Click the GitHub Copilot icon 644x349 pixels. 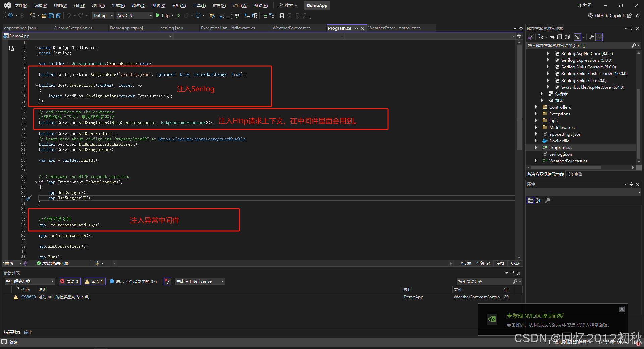pyautogui.click(x=591, y=16)
